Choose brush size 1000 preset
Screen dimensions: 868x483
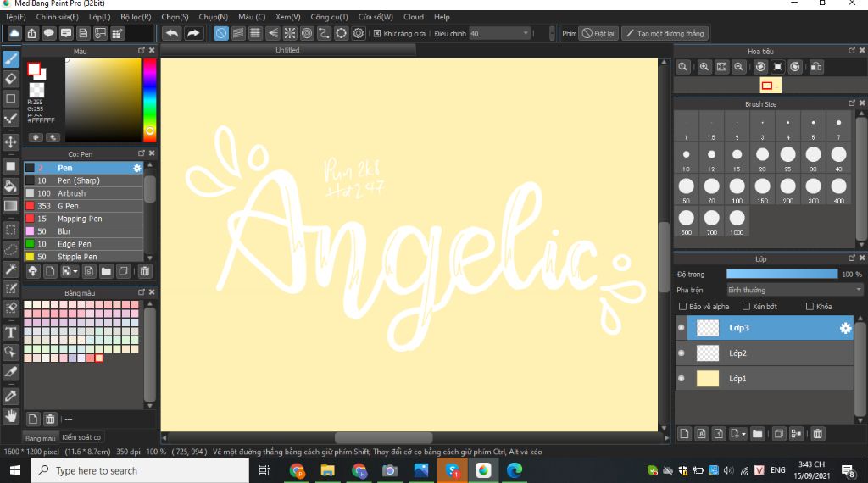737,221
